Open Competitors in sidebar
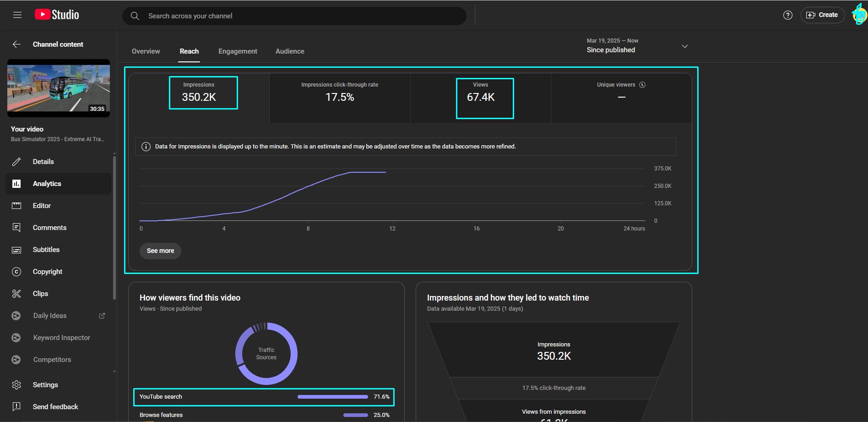The width and height of the screenshot is (868, 422). 59,360
